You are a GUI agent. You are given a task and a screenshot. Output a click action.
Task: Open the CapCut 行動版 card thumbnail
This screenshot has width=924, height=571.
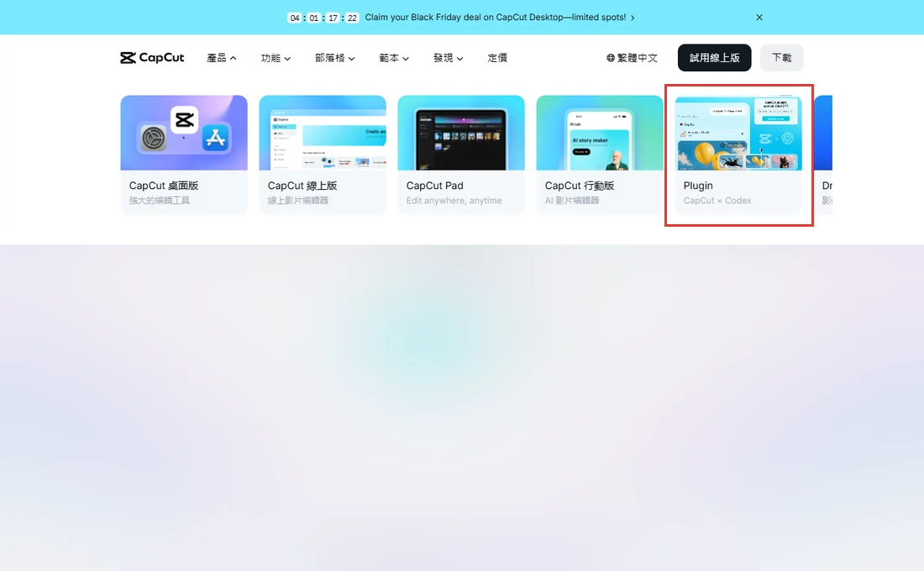(x=599, y=133)
